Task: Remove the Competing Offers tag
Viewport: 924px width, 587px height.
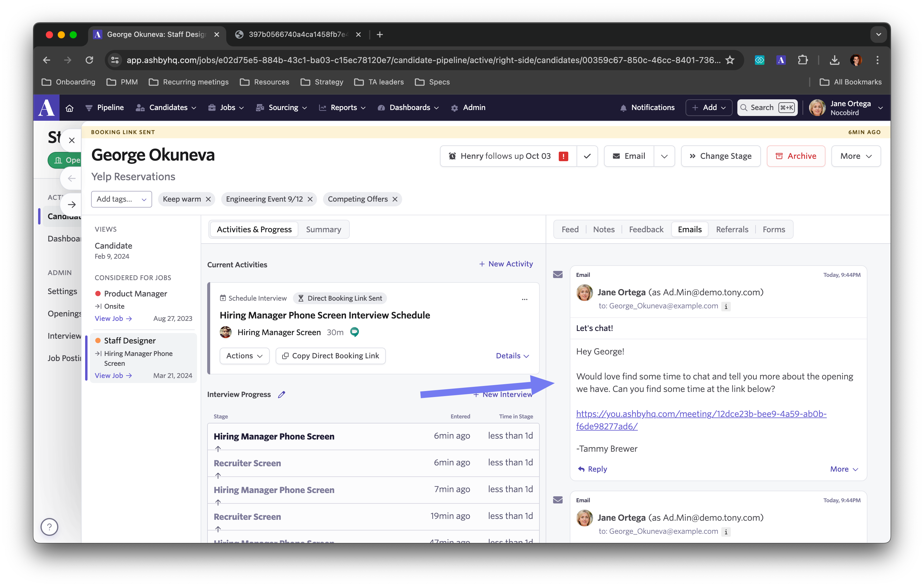Action: click(395, 199)
